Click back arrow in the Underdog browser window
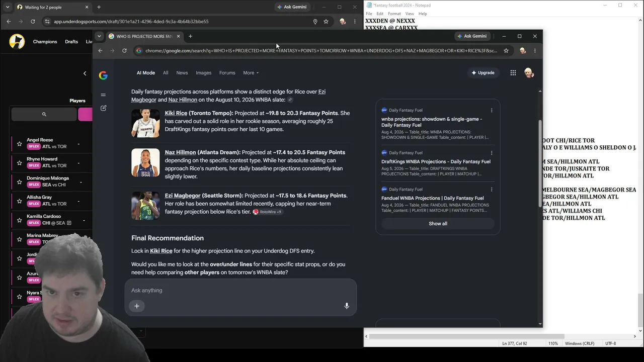The width and height of the screenshot is (644, 362). pyautogui.click(x=9, y=22)
